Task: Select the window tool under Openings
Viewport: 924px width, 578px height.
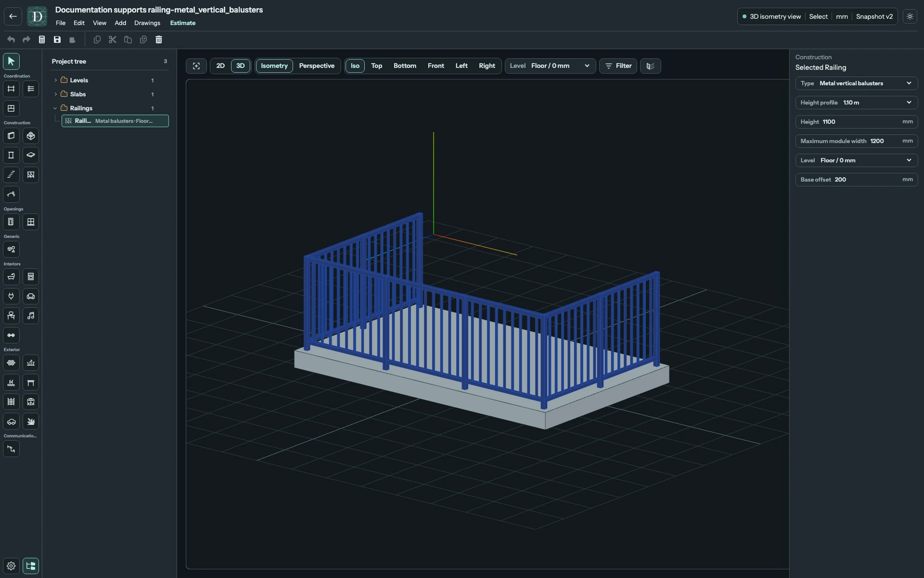Action: click(31, 222)
